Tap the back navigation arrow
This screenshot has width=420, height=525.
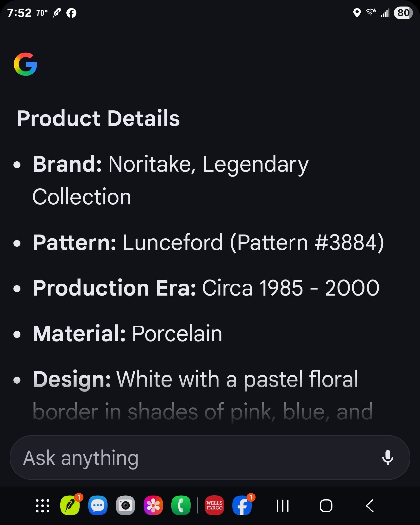(370, 506)
